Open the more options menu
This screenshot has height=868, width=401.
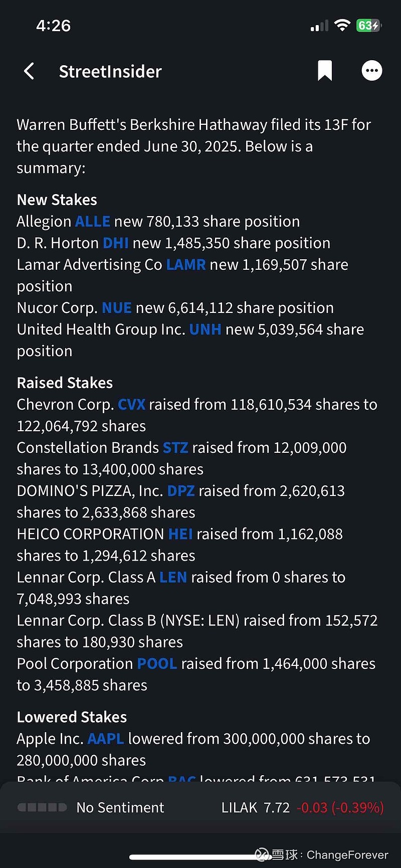tap(371, 71)
